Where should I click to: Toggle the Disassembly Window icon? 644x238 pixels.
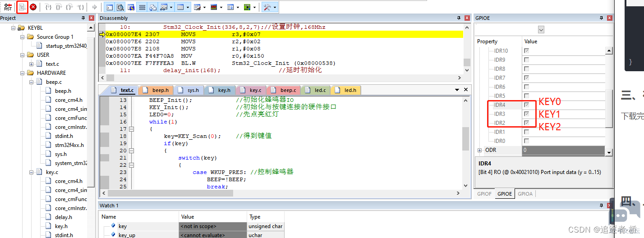(120, 7)
